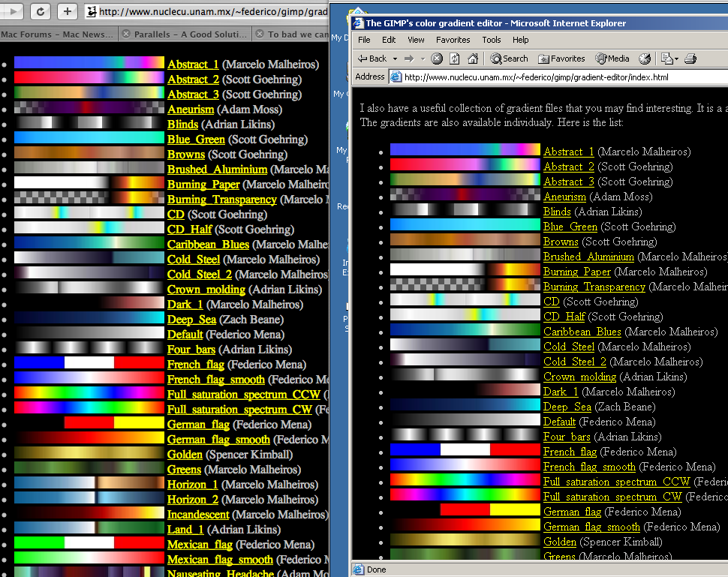Image resolution: width=728 pixels, height=577 pixels.
Task: Open Caribbean_Blues link in Safari window
Action: [x=208, y=244]
